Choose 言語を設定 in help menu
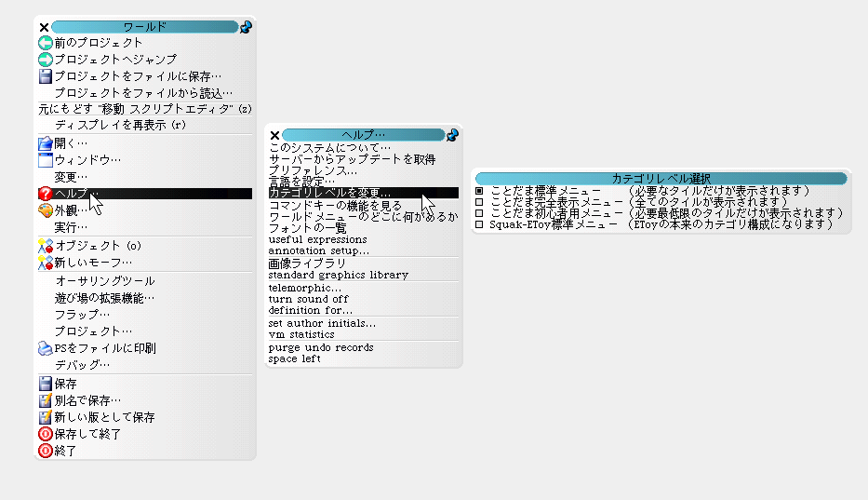 tap(300, 181)
